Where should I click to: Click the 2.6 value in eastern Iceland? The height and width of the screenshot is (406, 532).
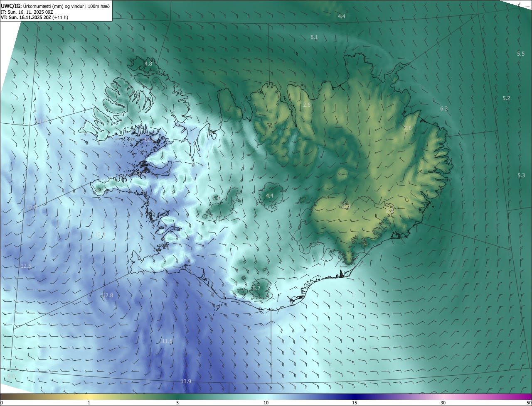point(408,128)
